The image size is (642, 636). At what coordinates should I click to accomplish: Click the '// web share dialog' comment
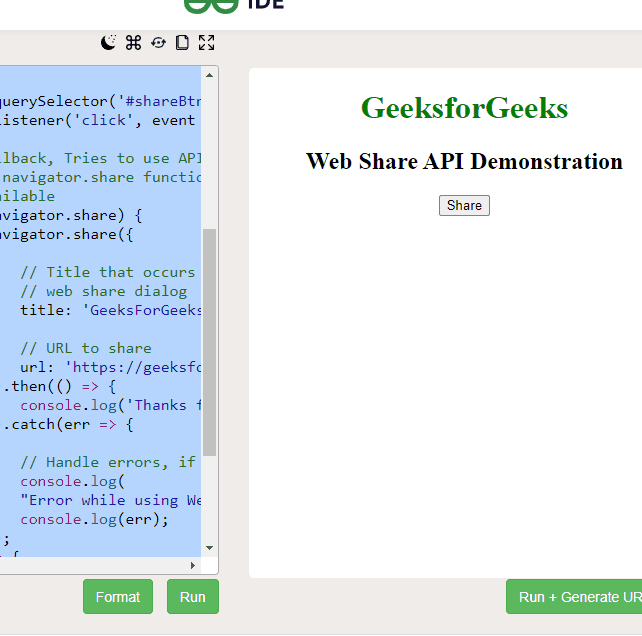pos(104,291)
